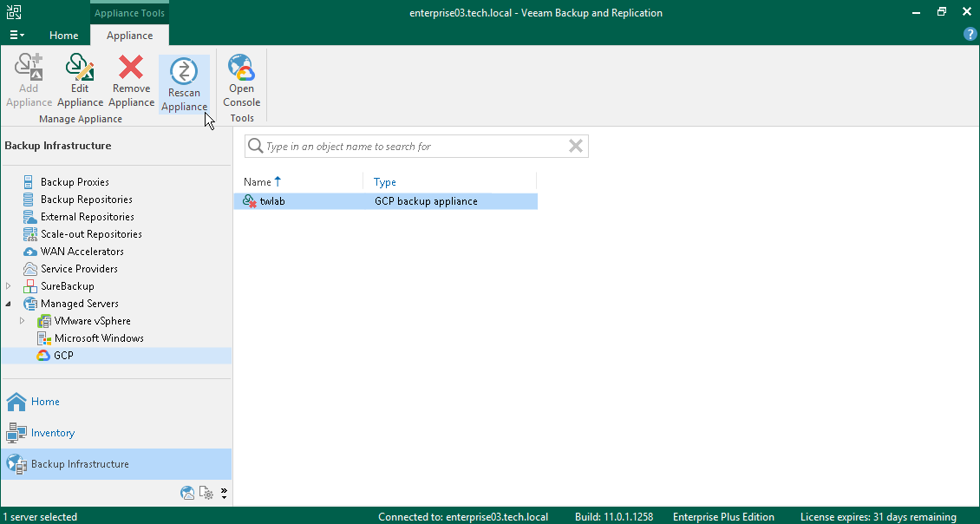Click 'License expires: 31 days remaining' status text
This screenshot has height=524, width=980.
pos(879,517)
